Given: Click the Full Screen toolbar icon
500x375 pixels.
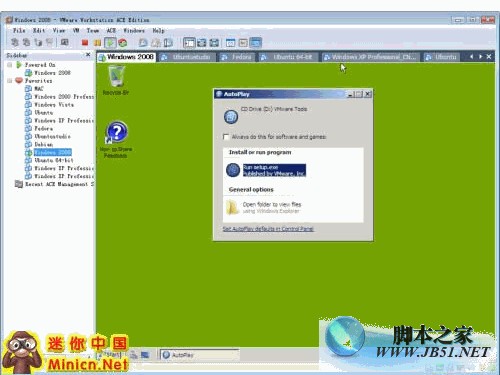Looking at the screenshot, I should click(x=214, y=43).
